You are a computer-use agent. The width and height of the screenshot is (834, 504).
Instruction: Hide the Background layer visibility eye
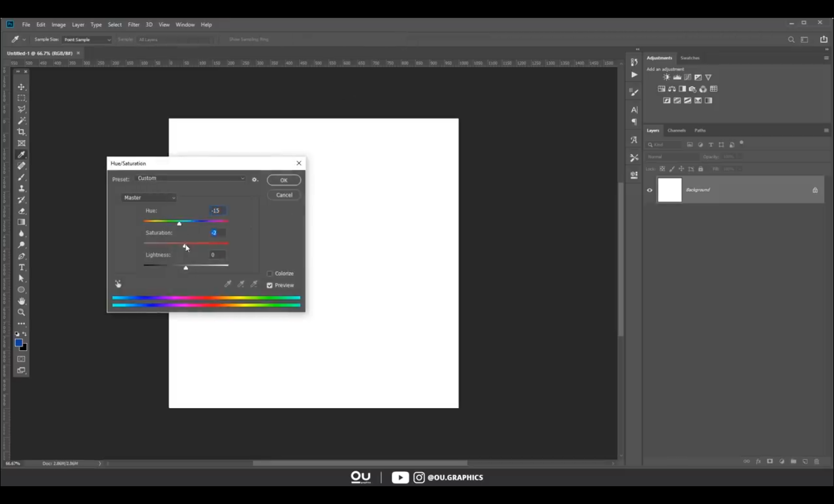pyautogui.click(x=650, y=190)
